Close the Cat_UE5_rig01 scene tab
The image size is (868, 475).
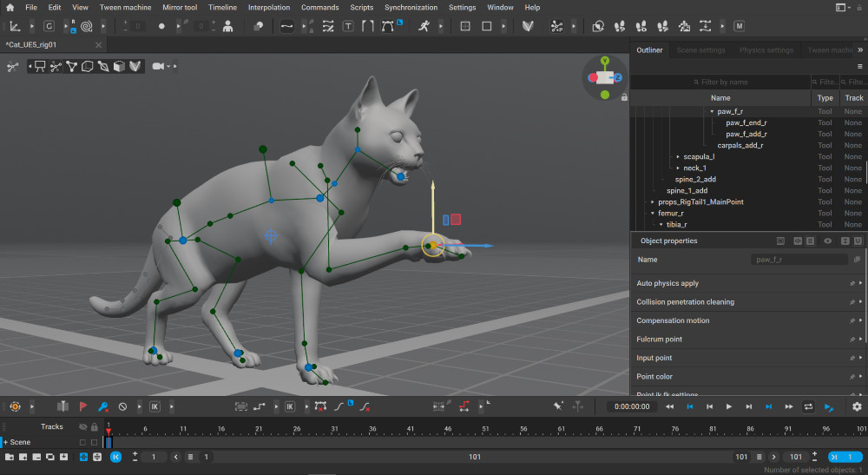coord(99,45)
